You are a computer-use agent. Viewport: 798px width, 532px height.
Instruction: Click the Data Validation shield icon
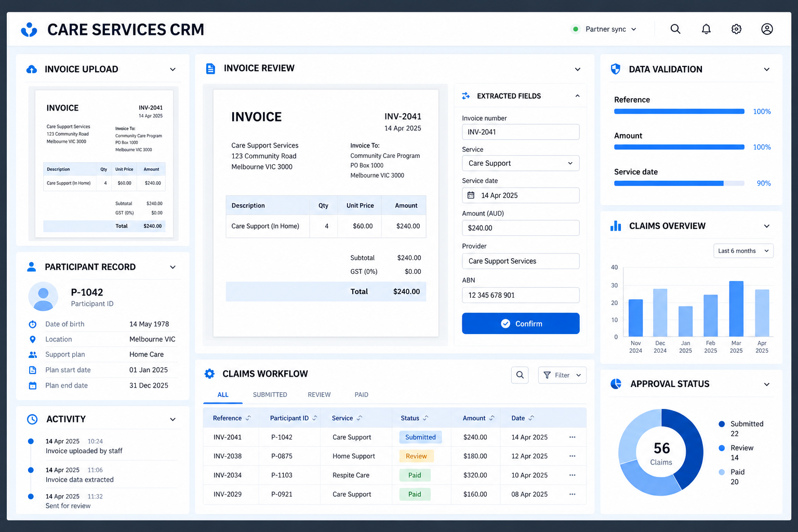[x=616, y=69]
